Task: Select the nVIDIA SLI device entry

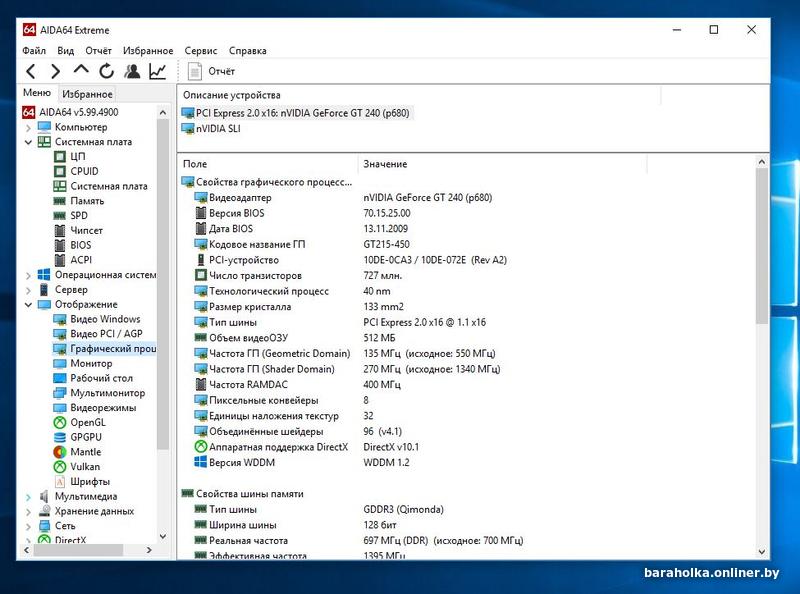Action: click(211, 129)
